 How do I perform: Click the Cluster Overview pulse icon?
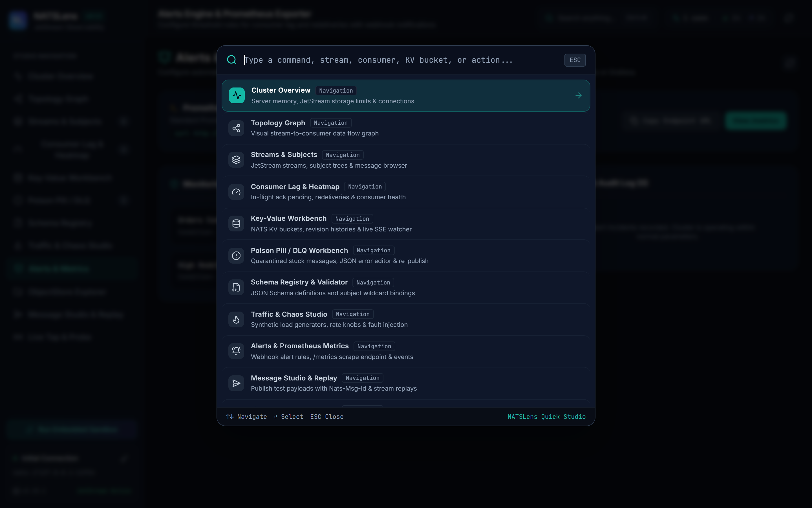coord(237,95)
